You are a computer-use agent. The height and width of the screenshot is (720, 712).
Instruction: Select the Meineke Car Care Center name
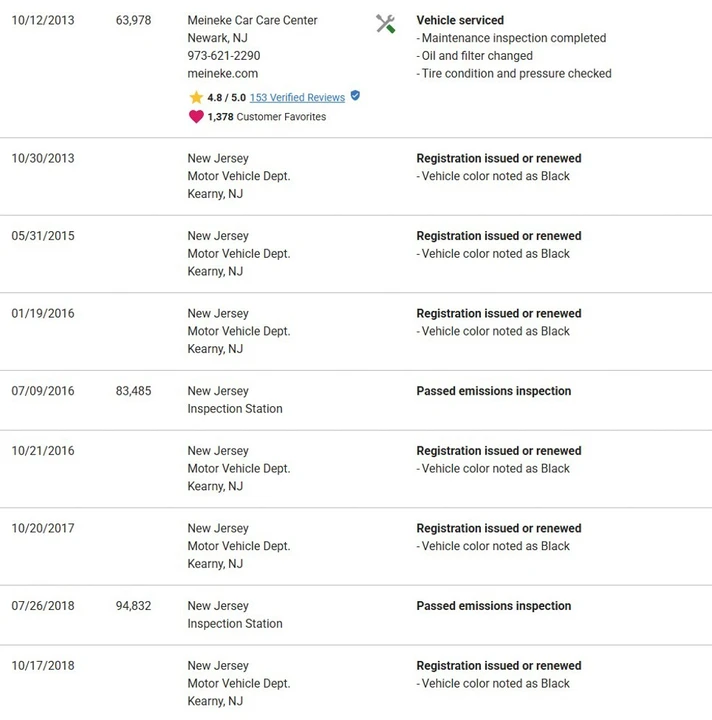tap(252, 20)
